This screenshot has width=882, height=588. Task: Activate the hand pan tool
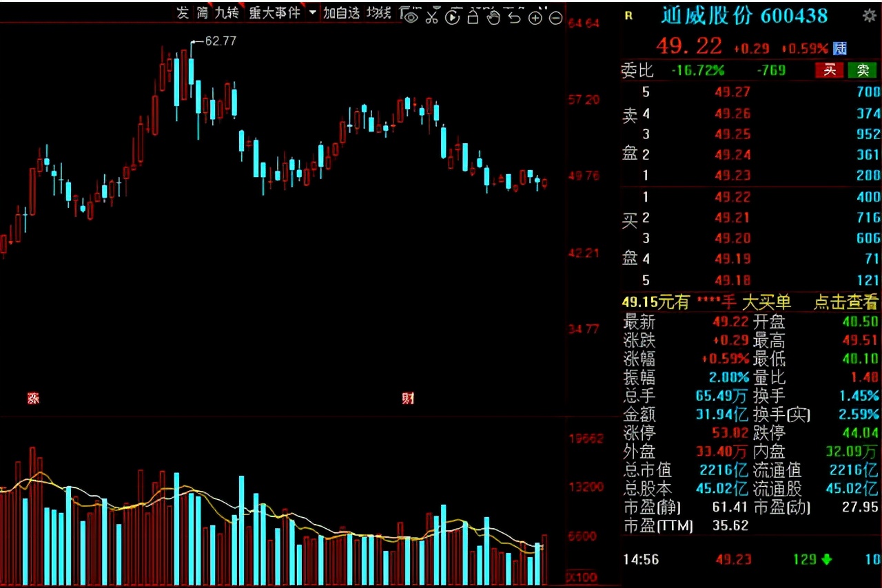(x=493, y=17)
